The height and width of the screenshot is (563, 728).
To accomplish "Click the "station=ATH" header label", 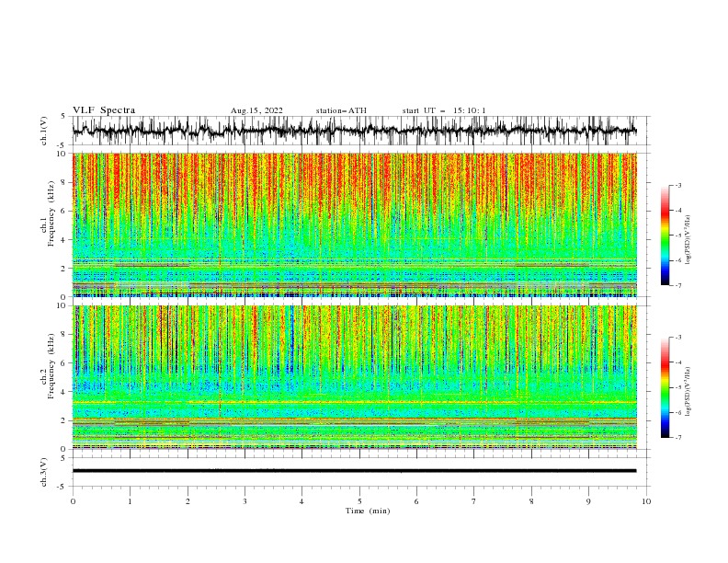I will 341,110.
